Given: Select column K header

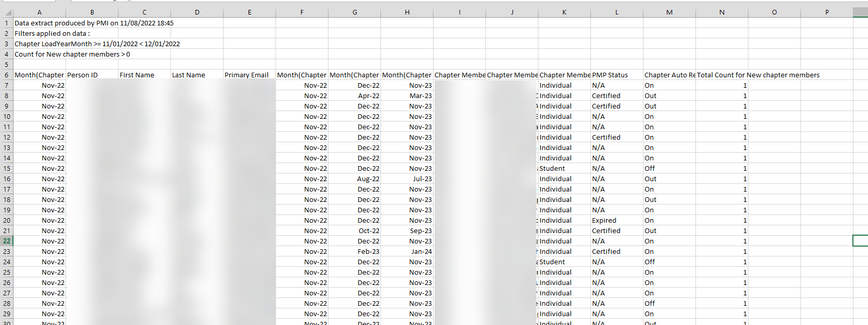Looking at the screenshot, I should (564, 12).
